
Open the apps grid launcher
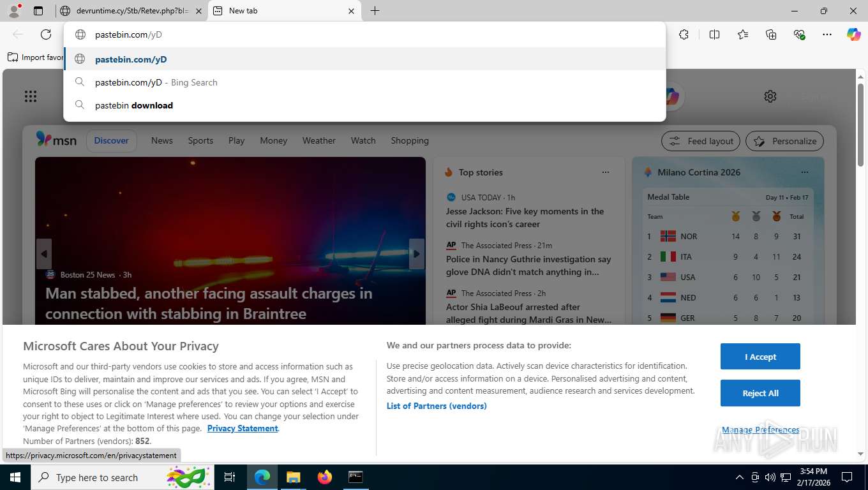click(x=31, y=96)
